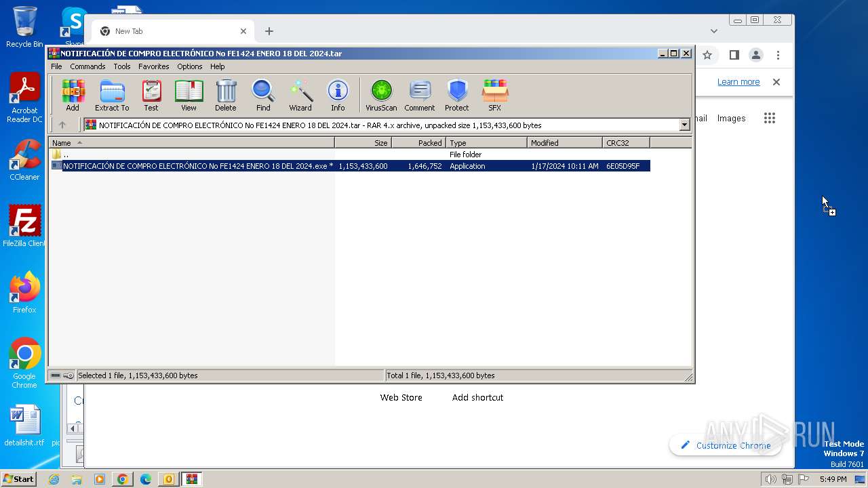This screenshot has width=868, height=488.
Task: Open the FileZilla Client desktop icon
Action: tap(24, 226)
